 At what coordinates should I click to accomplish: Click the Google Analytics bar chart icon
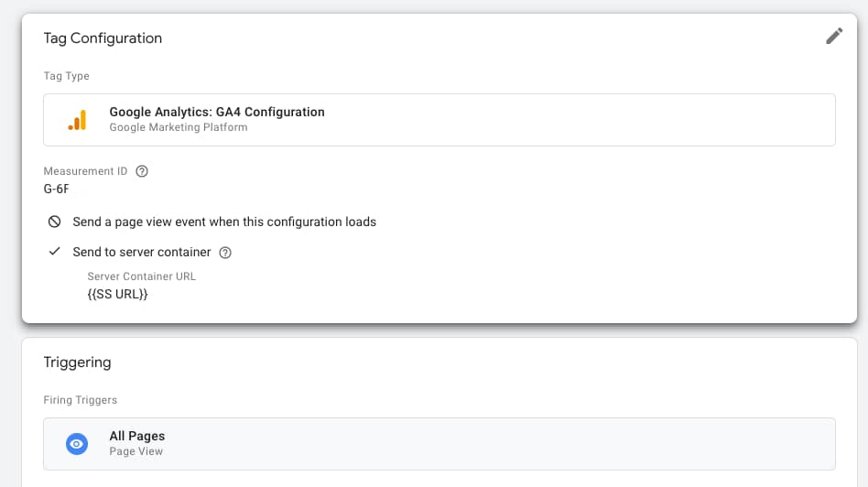point(78,120)
